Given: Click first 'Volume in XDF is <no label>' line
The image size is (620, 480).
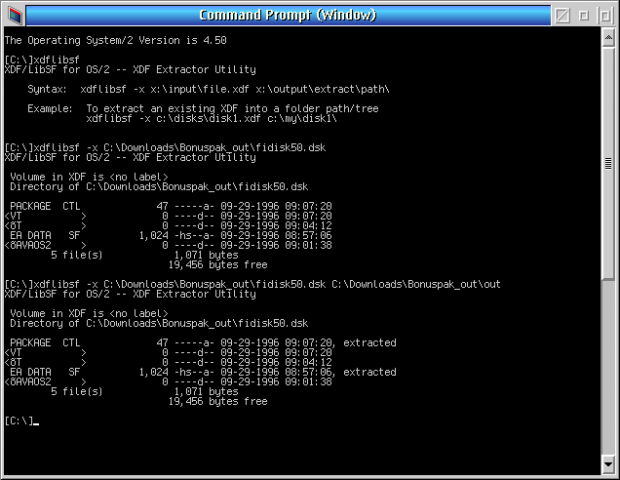Looking at the screenshot, I should 82,177.
